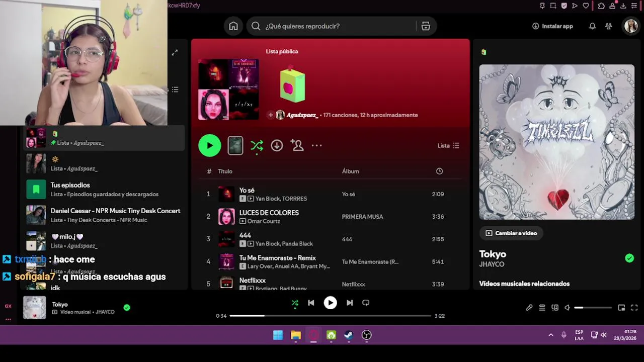Mute the Spotify volume speaker icon
This screenshot has height=362, width=644.
pyautogui.click(x=568, y=308)
